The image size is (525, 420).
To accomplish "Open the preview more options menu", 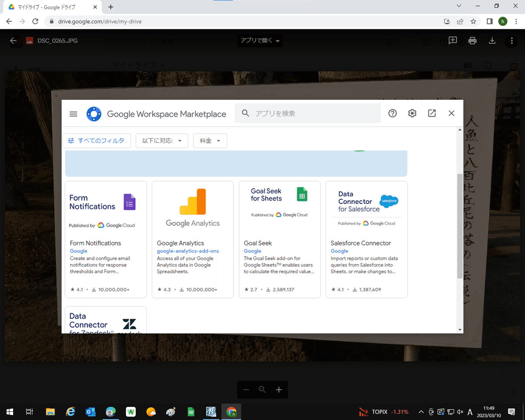I will [x=511, y=41].
